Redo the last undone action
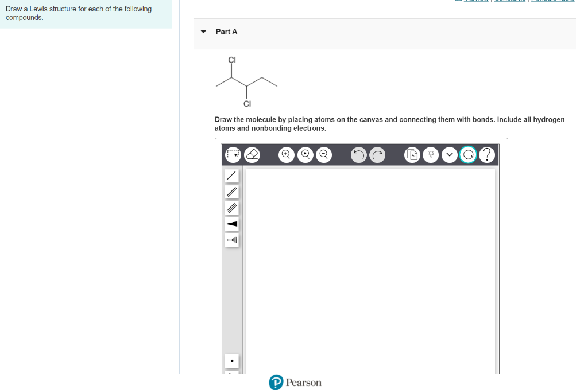Viewport: 588px width, 390px height. point(377,155)
